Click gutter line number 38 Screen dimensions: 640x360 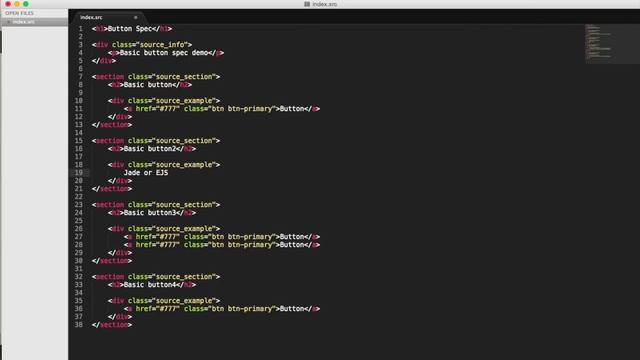click(78, 325)
